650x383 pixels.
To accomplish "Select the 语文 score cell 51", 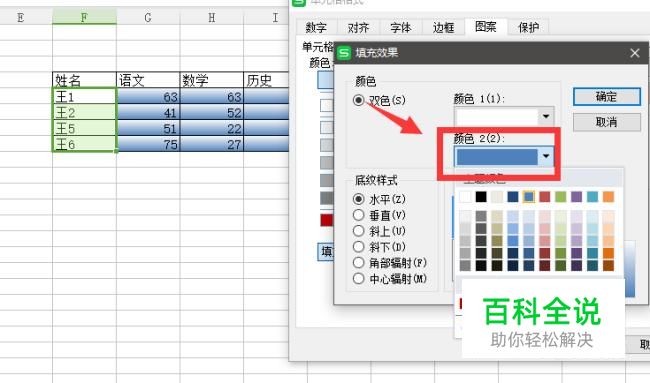I will point(148,128).
